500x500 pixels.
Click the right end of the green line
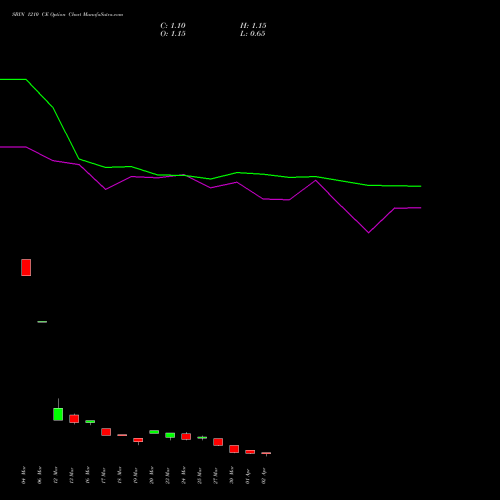coord(421,186)
